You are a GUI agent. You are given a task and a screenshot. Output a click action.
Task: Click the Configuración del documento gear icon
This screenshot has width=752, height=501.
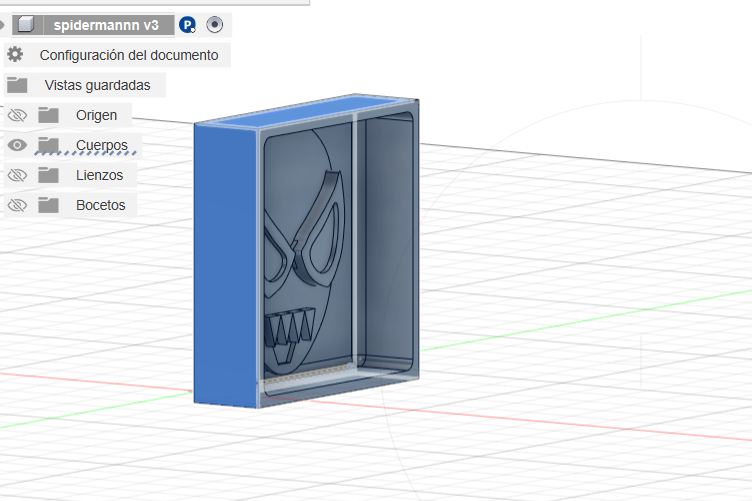(15, 54)
